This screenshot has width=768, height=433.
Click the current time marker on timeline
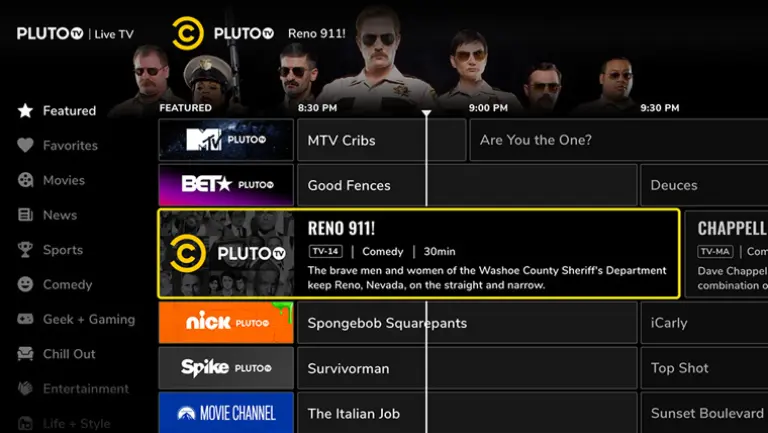click(x=427, y=114)
